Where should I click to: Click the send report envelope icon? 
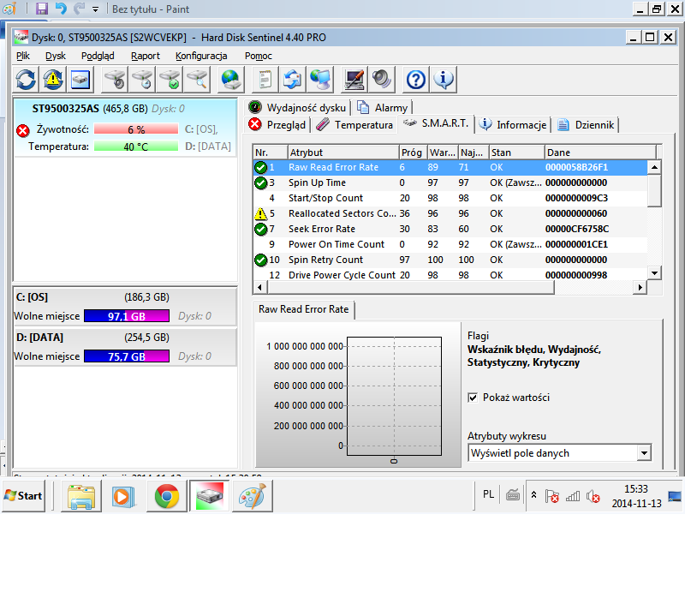(292, 80)
